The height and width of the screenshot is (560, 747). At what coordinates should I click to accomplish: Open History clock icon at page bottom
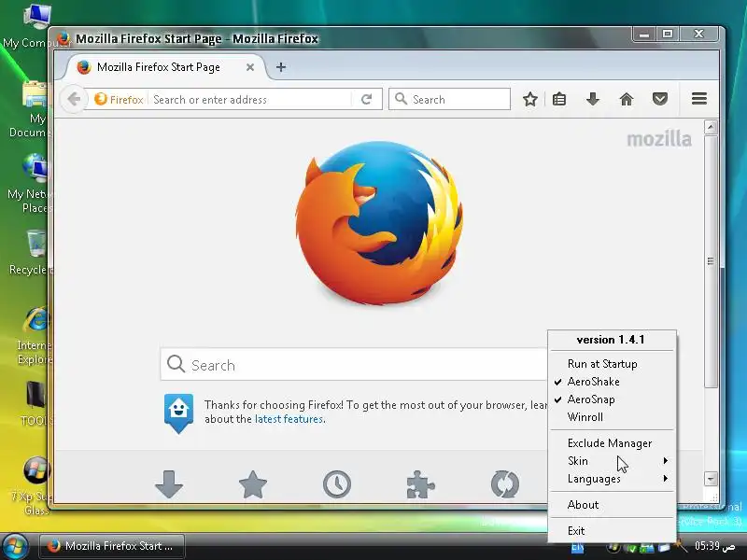[337, 484]
